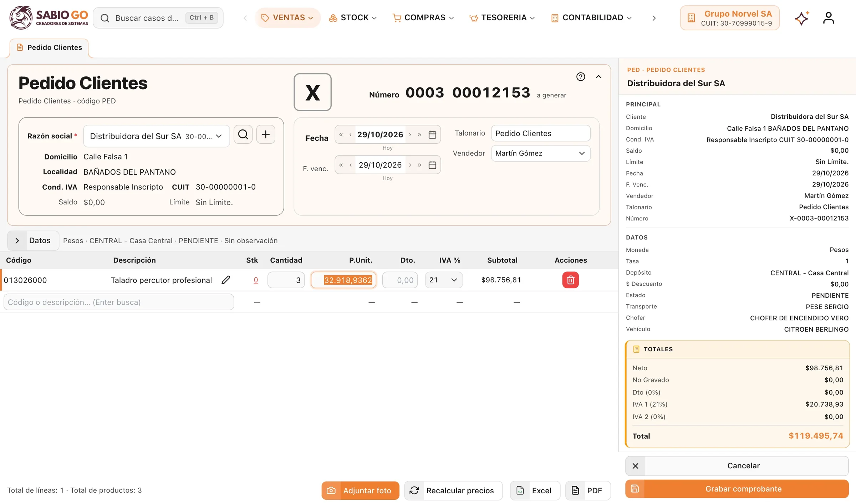Open the TESORERIA menu
Viewport: 856px width, 504px height.
(x=502, y=18)
